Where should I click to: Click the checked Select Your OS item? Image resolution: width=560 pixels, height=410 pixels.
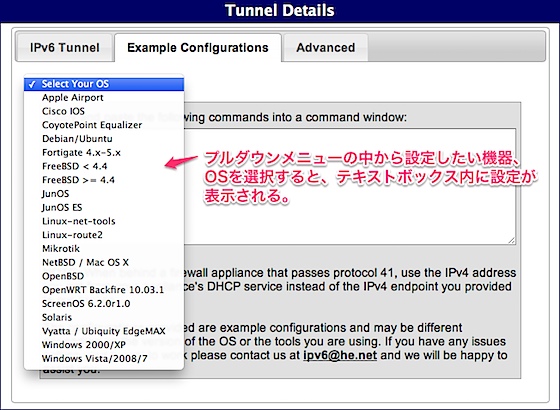coord(104,84)
